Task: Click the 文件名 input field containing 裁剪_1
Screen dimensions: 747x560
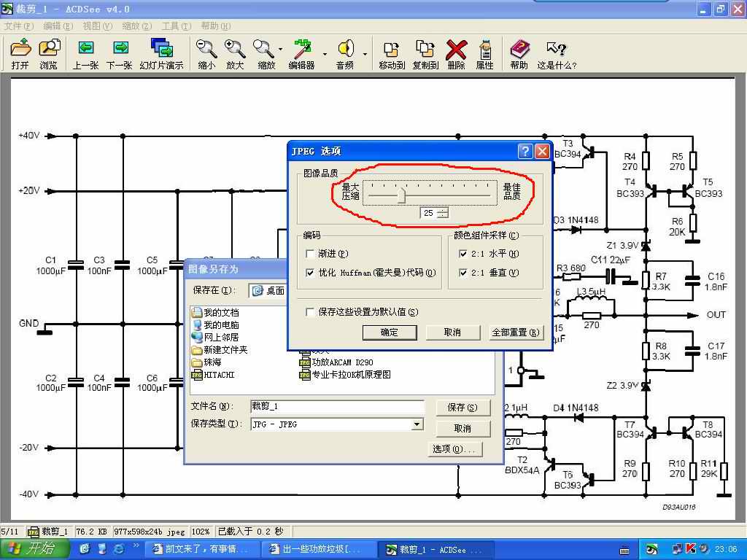Action: click(x=337, y=406)
